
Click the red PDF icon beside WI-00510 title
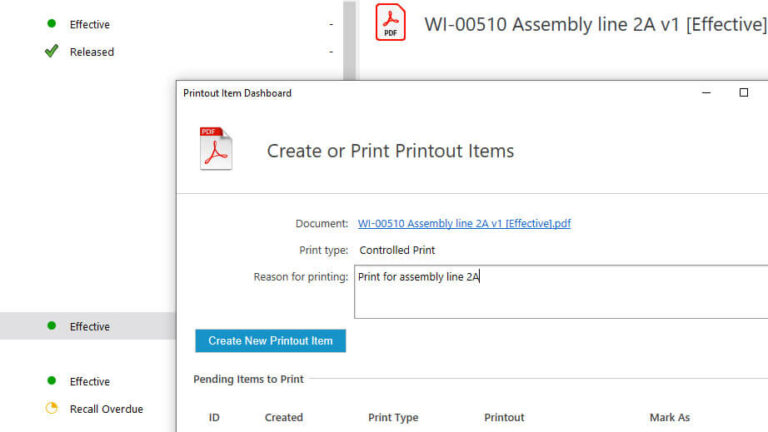[390, 22]
